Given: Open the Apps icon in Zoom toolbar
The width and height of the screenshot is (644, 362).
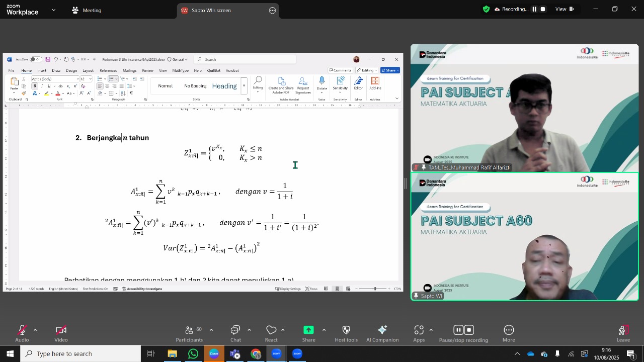Looking at the screenshot, I should point(419,333).
